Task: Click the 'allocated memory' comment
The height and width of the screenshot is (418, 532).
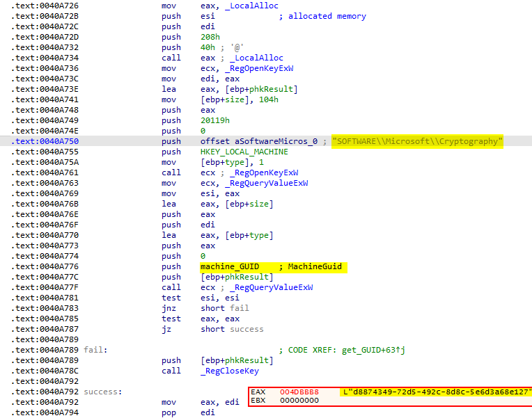Action: (327, 16)
